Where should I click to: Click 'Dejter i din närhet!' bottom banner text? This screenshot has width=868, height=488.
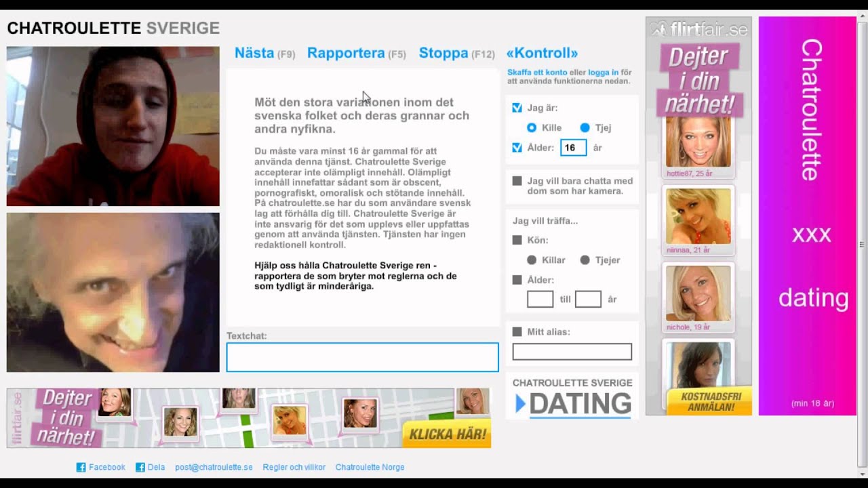click(65, 418)
